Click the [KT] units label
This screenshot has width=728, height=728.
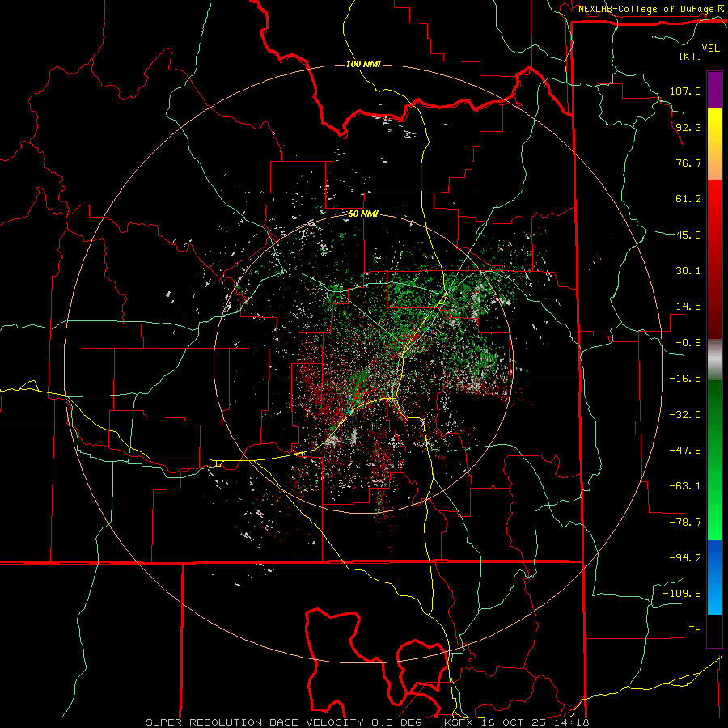[691, 56]
